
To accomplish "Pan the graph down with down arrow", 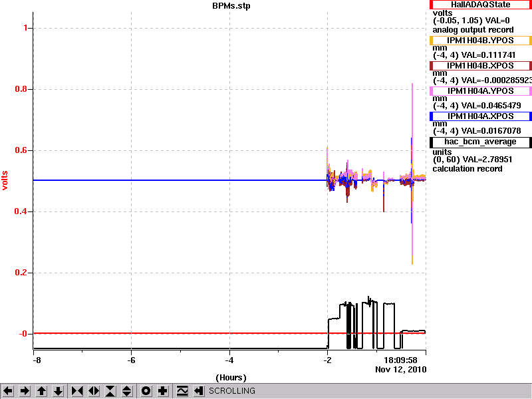I will pos(59,391).
